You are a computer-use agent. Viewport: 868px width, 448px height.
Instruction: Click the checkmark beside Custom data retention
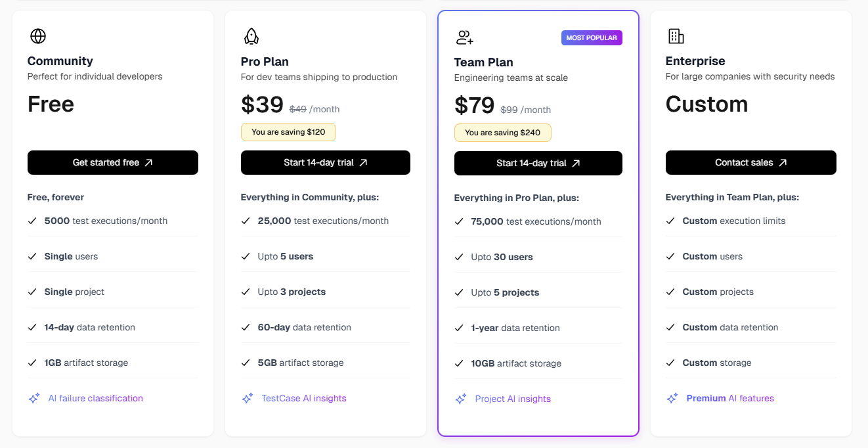[670, 326]
